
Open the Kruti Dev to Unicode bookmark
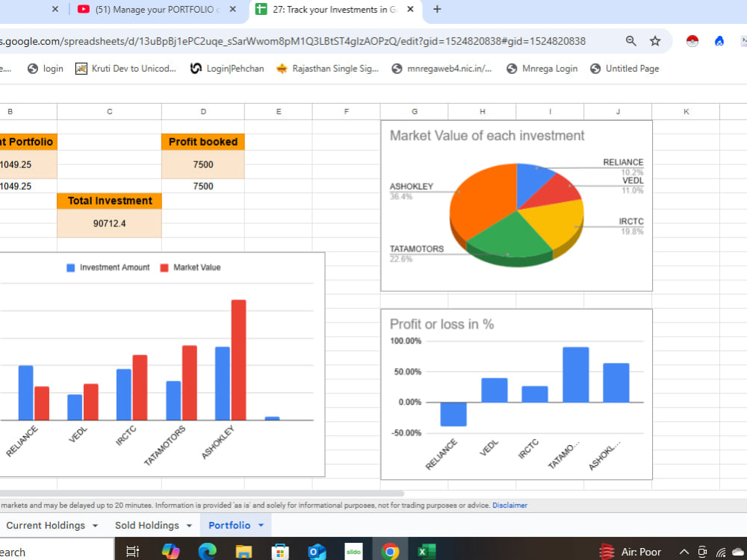pyautogui.click(x=125, y=69)
